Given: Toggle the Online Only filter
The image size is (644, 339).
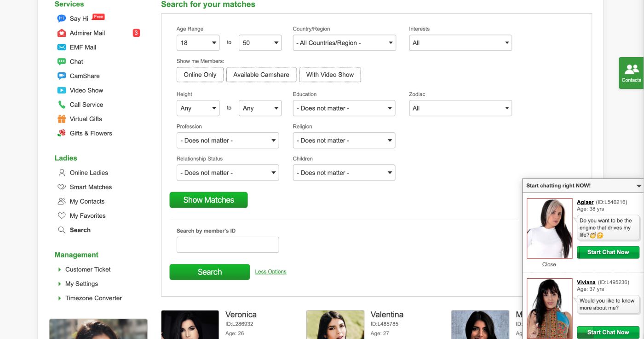Looking at the screenshot, I should (x=200, y=75).
